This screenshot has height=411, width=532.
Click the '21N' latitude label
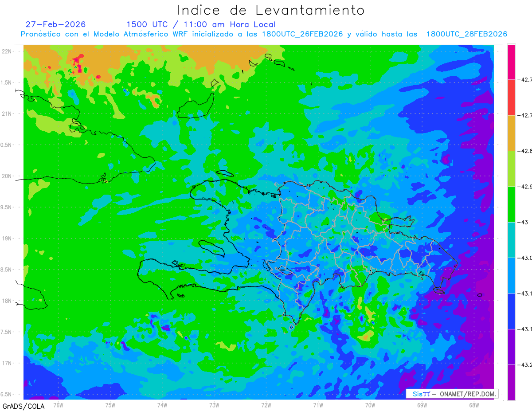[x=7, y=114]
